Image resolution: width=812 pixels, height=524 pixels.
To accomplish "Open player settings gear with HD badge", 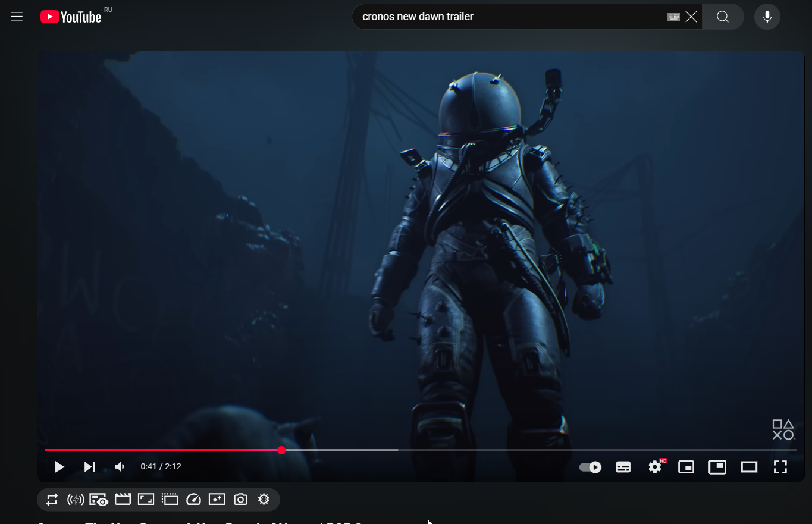I will (656, 466).
